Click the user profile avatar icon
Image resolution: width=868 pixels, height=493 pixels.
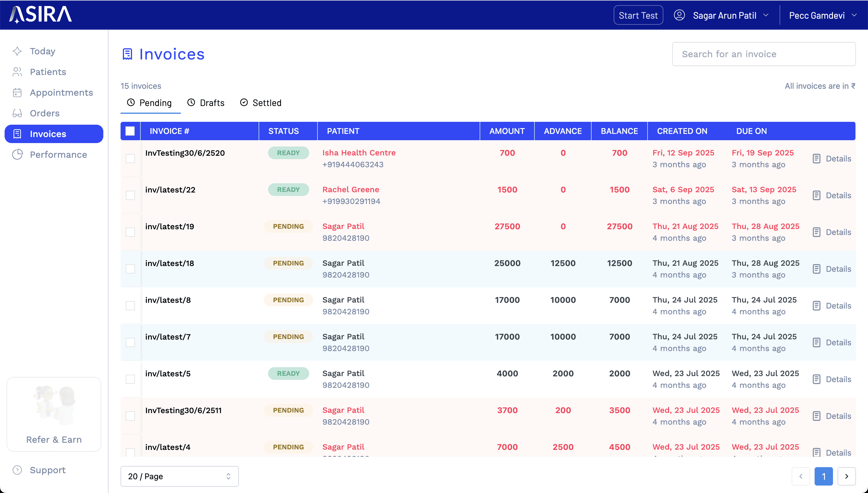679,15
